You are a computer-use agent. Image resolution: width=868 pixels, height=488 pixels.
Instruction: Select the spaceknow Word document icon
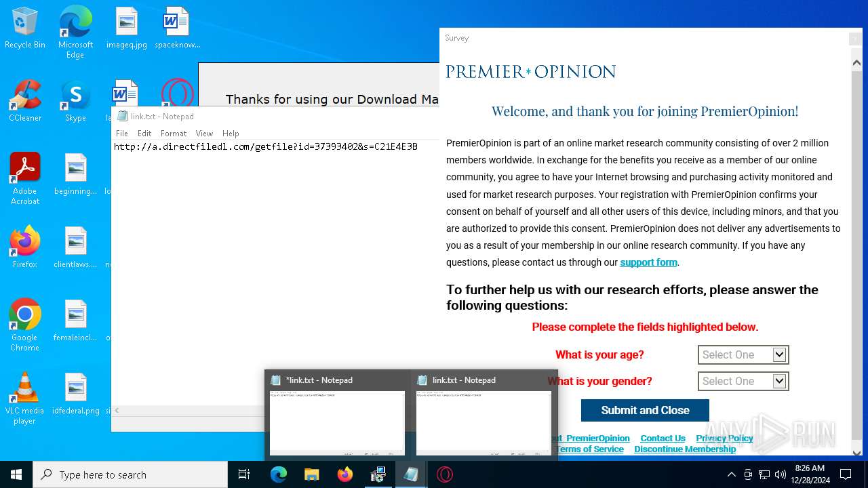pyautogui.click(x=177, y=28)
